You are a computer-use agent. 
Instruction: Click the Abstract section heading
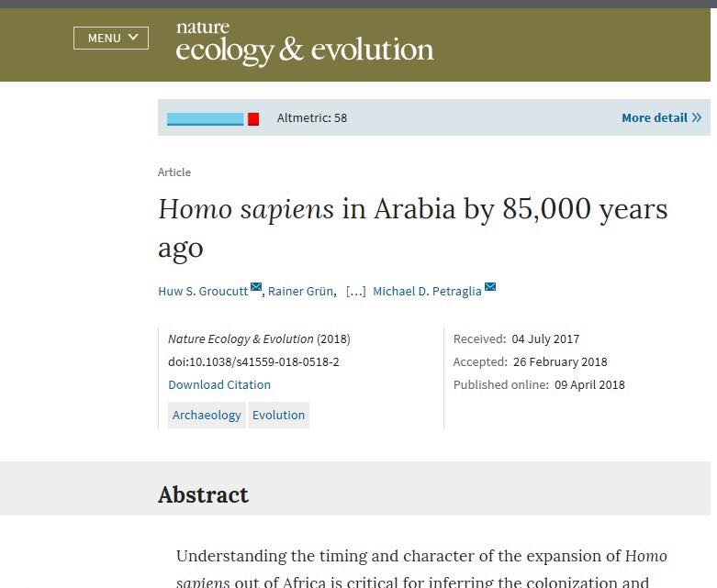[203, 494]
